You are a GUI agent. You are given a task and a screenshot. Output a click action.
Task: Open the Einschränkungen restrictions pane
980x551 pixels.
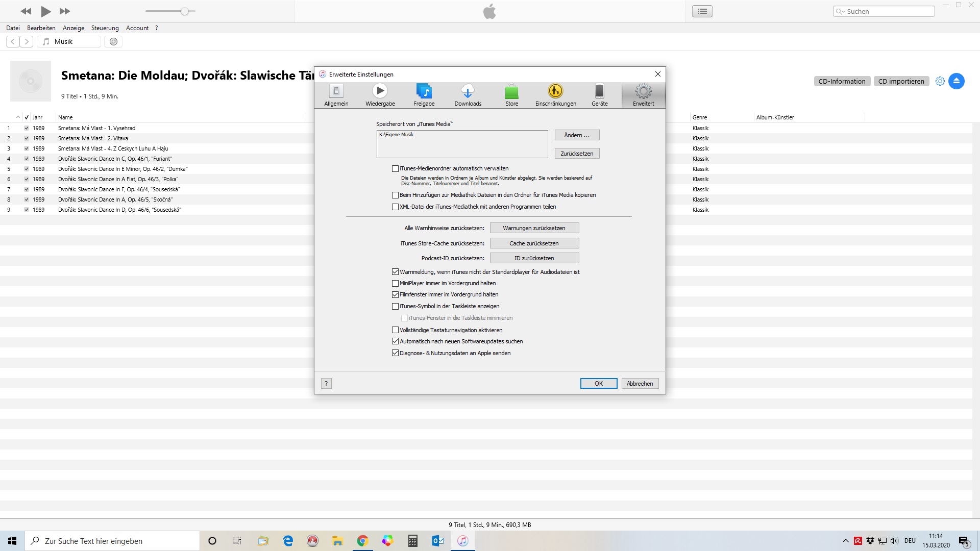point(555,95)
